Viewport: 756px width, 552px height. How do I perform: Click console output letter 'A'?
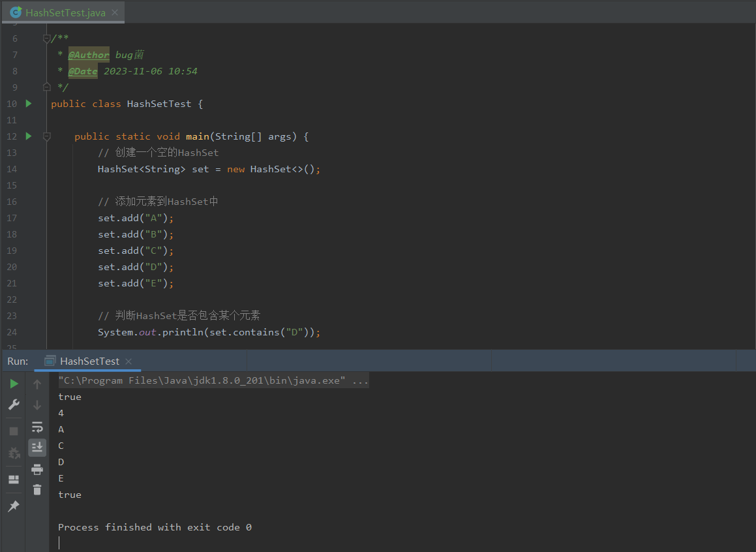click(x=61, y=429)
